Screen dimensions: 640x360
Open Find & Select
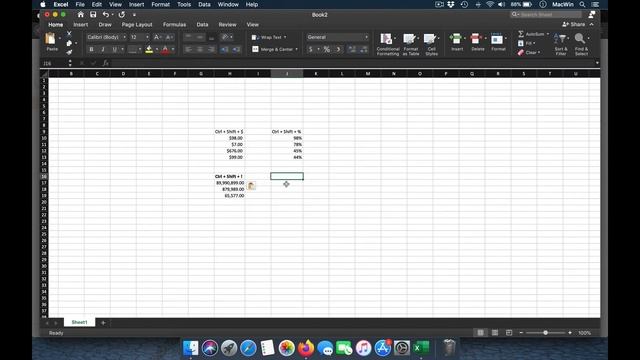coord(581,44)
